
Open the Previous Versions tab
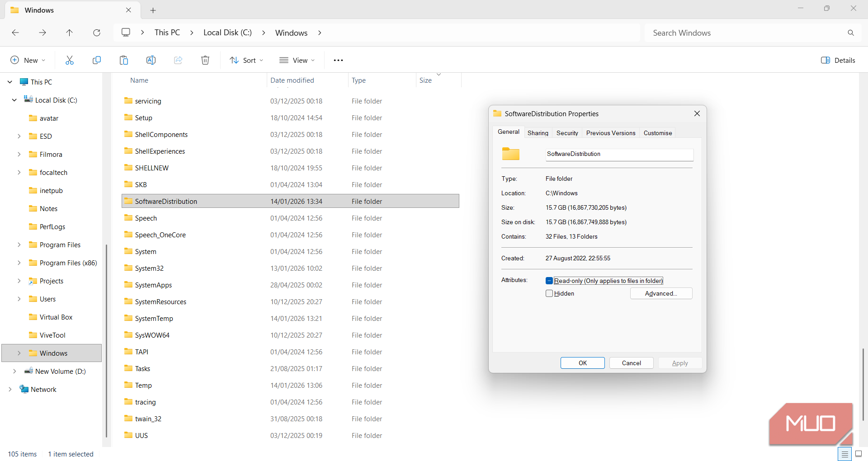click(611, 133)
